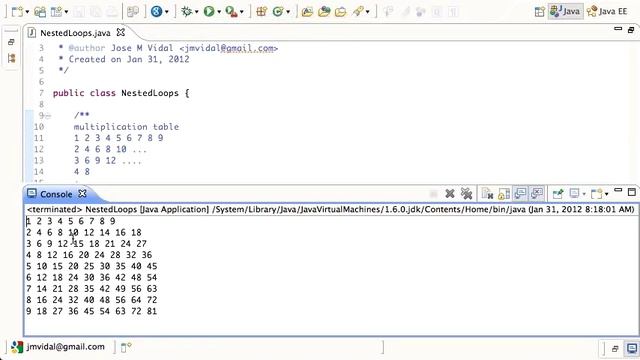Maximize the Console view

[631, 192]
